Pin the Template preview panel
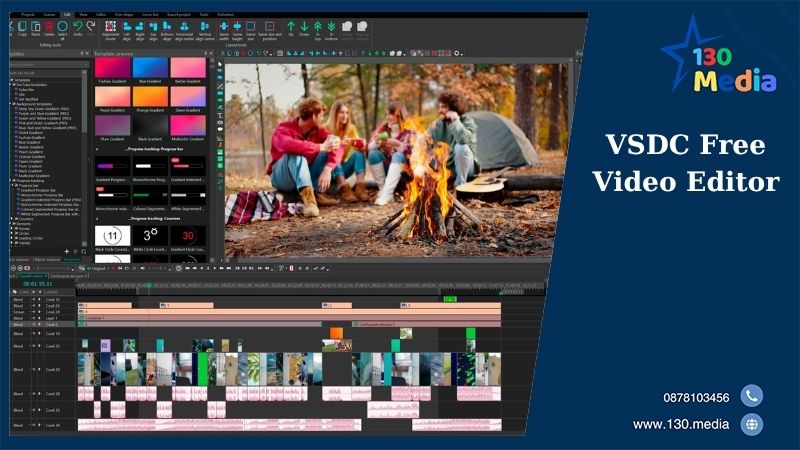The image size is (800, 450). pos(206,53)
